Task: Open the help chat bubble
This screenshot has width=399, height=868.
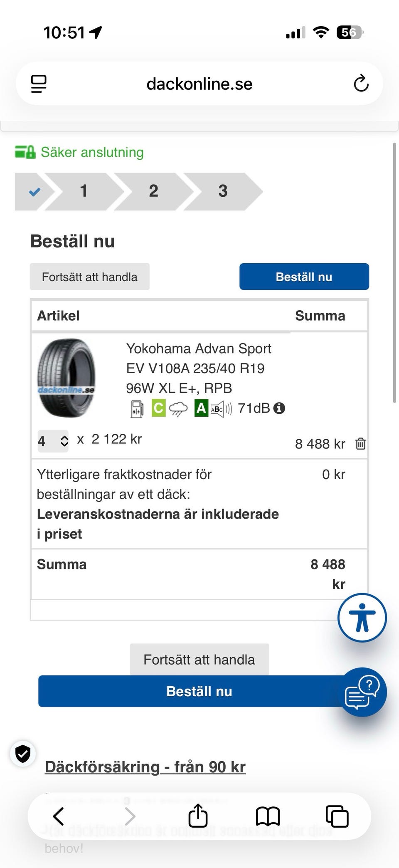Action: [362, 692]
